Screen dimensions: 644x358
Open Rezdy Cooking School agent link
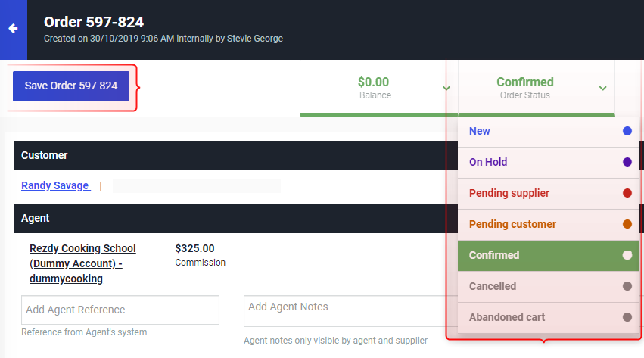pyautogui.click(x=82, y=263)
